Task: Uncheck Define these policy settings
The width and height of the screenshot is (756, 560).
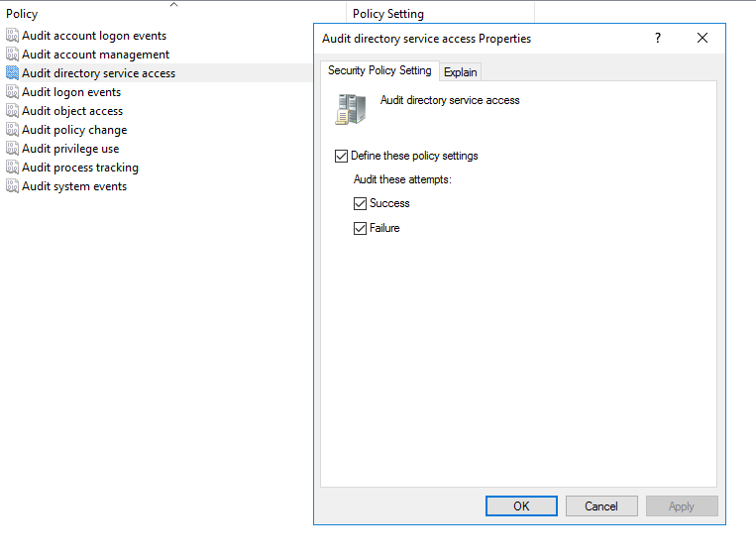Action: click(x=341, y=156)
